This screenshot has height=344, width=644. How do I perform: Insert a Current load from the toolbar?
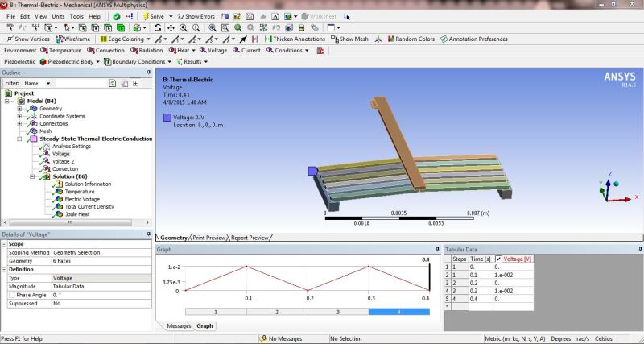[x=246, y=50]
